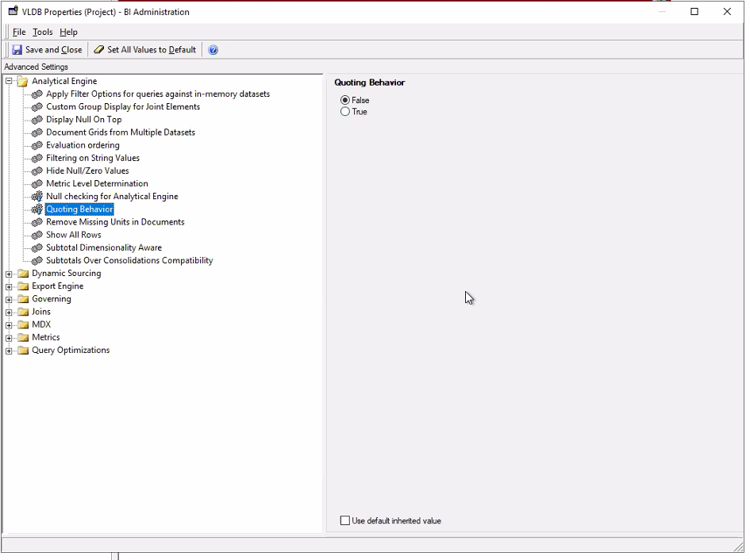The width and height of the screenshot is (750, 560).
Task: Click the property icon beside Evaluation ordering
Action: (x=37, y=145)
